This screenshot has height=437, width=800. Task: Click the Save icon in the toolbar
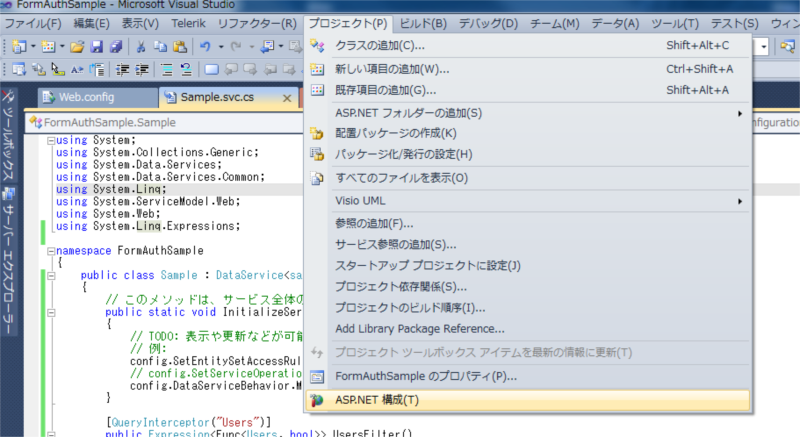click(98, 46)
